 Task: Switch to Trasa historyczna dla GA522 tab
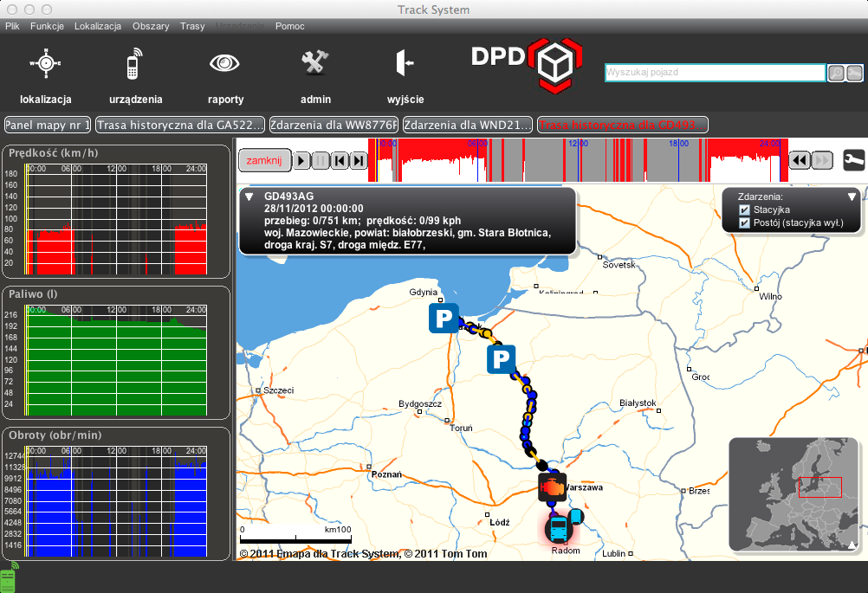point(180,125)
